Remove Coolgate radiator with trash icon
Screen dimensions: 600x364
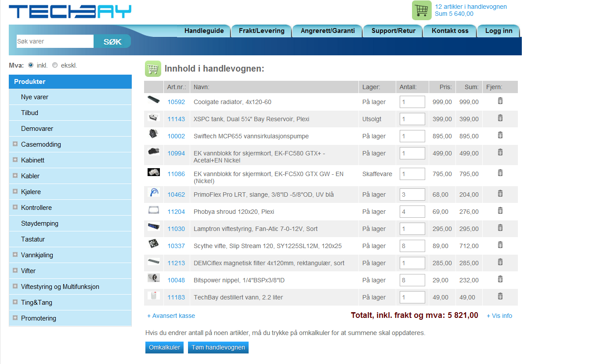pos(500,101)
